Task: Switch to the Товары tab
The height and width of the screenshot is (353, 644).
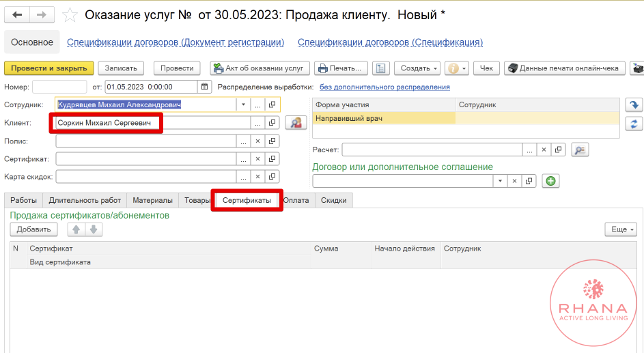Action: (196, 200)
